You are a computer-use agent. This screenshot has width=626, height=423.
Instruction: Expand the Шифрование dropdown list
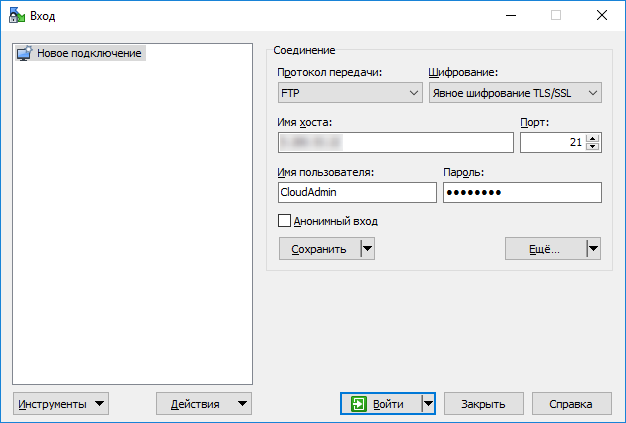point(514,93)
